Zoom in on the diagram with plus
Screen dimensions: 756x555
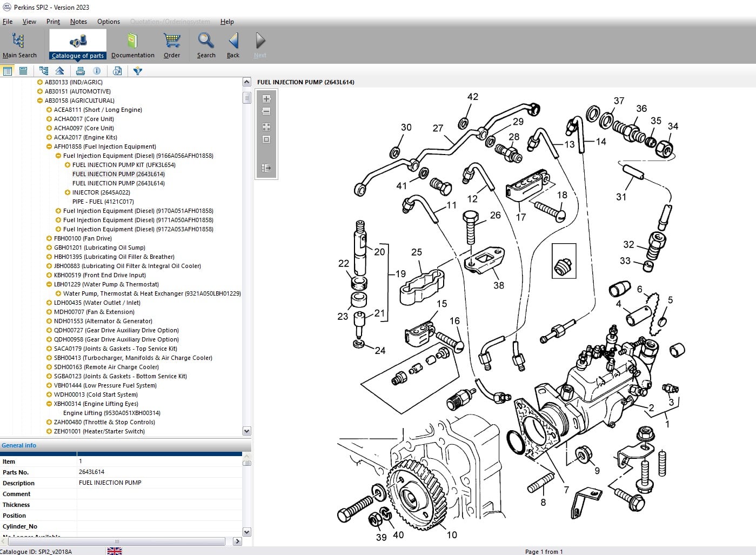[266, 99]
